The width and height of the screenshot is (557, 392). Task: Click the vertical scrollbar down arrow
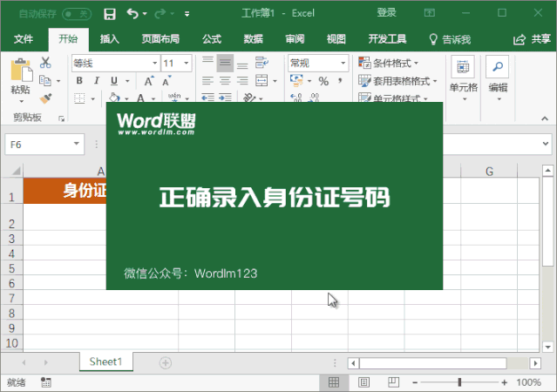click(x=547, y=347)
